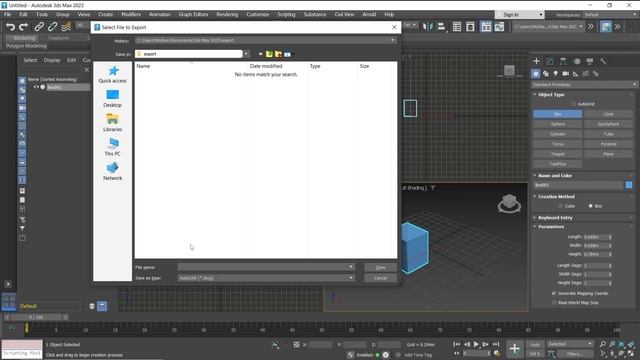
Task: Toggle the Set K. key mode button
Action: (535, 353)
